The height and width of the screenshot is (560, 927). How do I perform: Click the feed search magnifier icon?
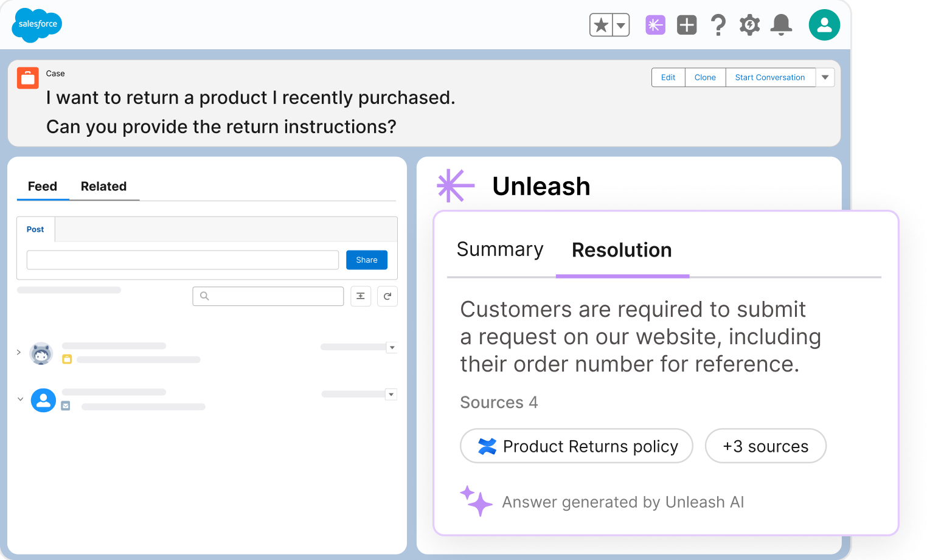coord(204,296)
